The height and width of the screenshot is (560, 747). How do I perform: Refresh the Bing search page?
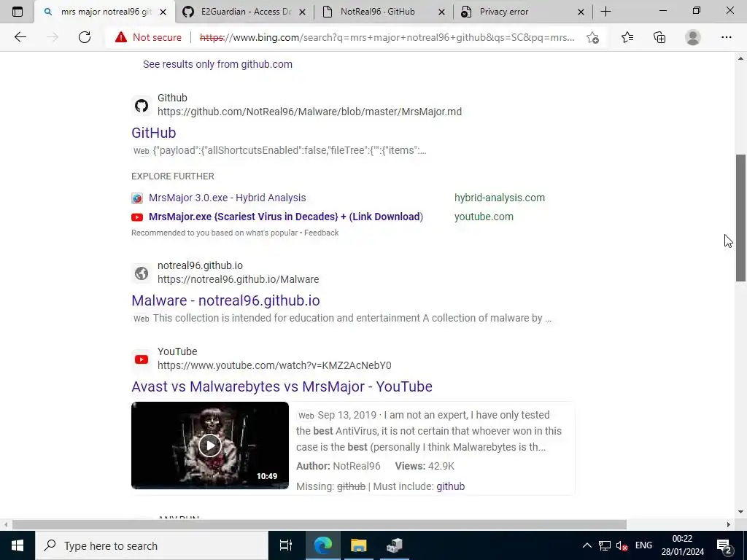point(85,37)
